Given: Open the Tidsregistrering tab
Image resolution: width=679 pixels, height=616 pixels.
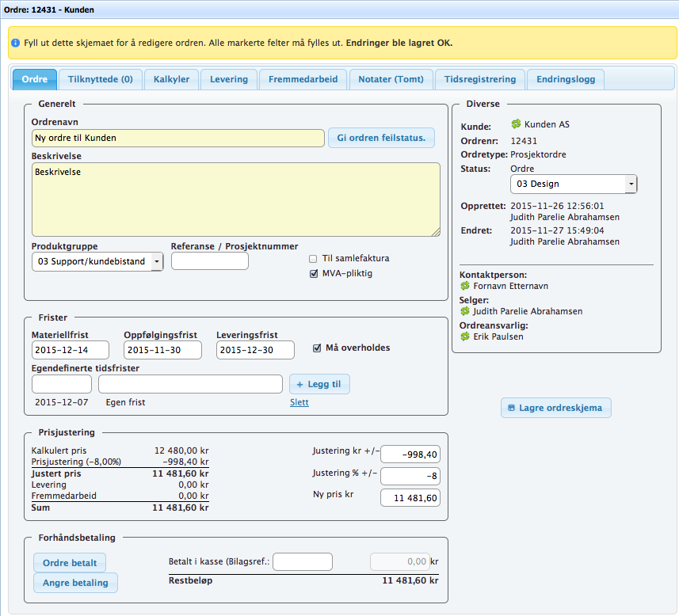Looking at the screenshot, I should coord(480,79).
